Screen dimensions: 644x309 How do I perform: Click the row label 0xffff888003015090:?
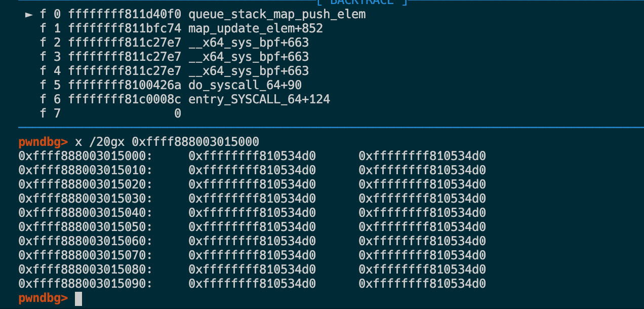86,284
